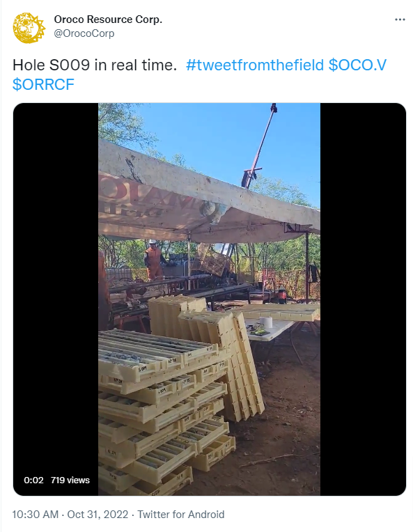Select the Hole S009 tweet text

[95, 65]
